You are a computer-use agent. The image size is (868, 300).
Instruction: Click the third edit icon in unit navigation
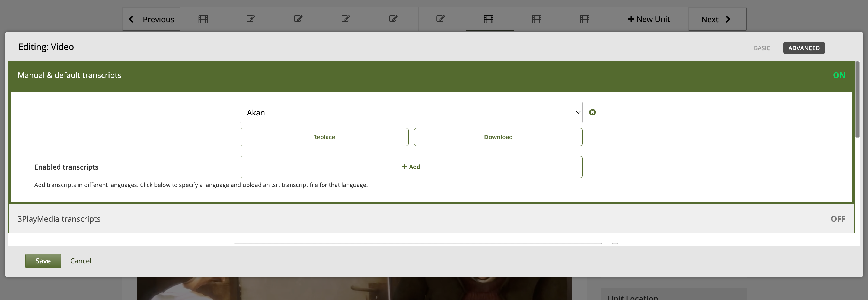coord(345,19)
